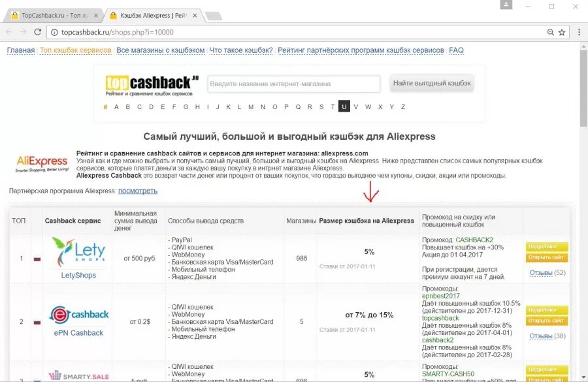Open the FAQ menu link
The height and width of the screenshot is (382, 588).
[457, 50]
